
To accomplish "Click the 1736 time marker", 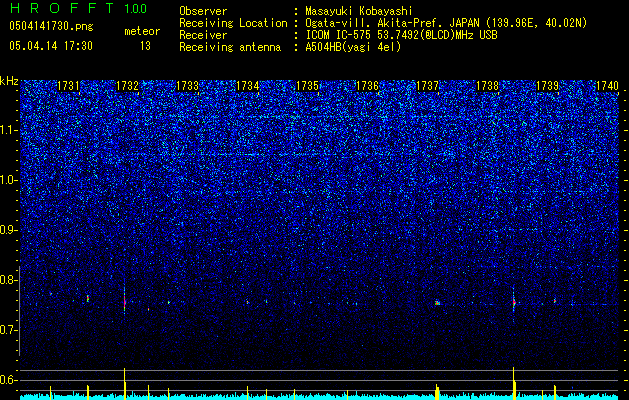I will click(x=367, y=86).
